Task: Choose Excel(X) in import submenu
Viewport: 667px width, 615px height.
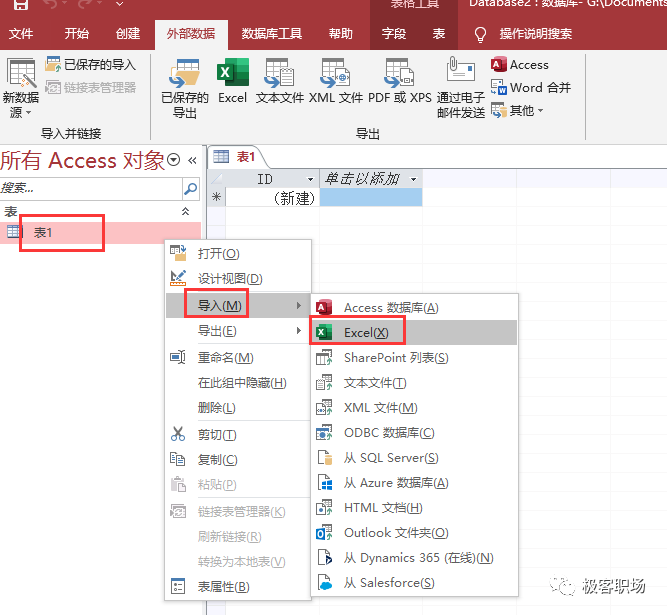Action: [414, 332]
